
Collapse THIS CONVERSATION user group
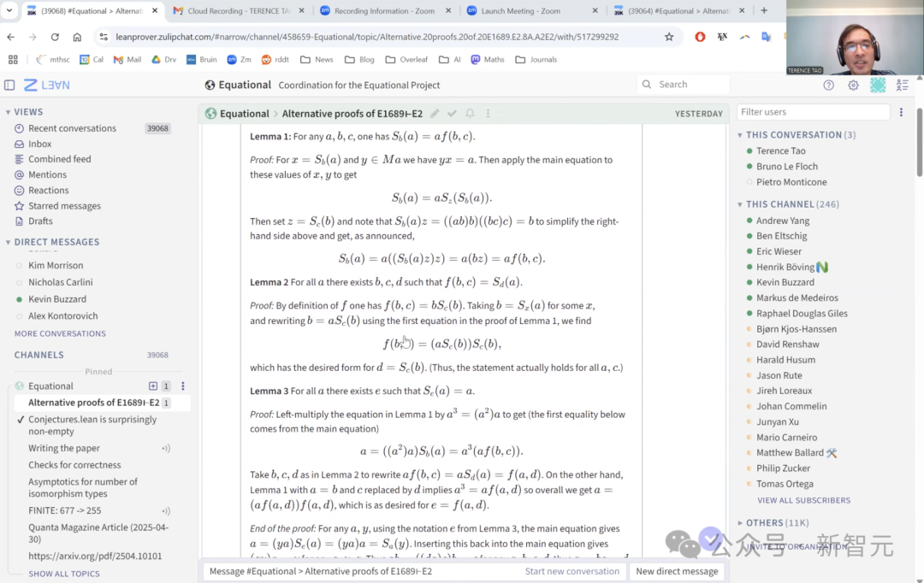point(740,135)
